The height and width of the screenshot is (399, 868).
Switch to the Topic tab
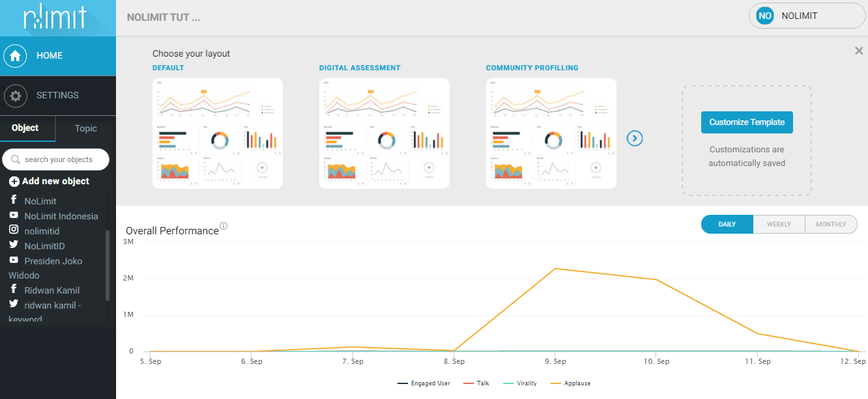point(86,128)
